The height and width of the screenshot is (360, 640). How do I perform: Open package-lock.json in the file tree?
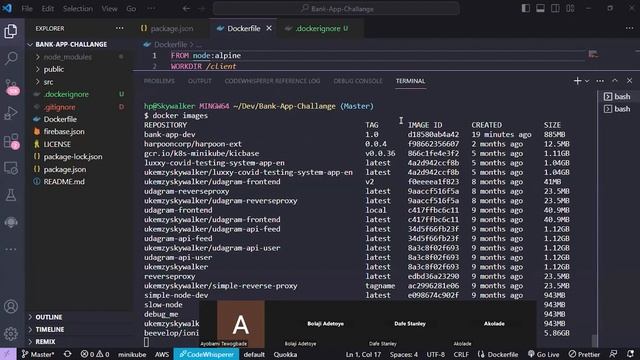point(73,156)
